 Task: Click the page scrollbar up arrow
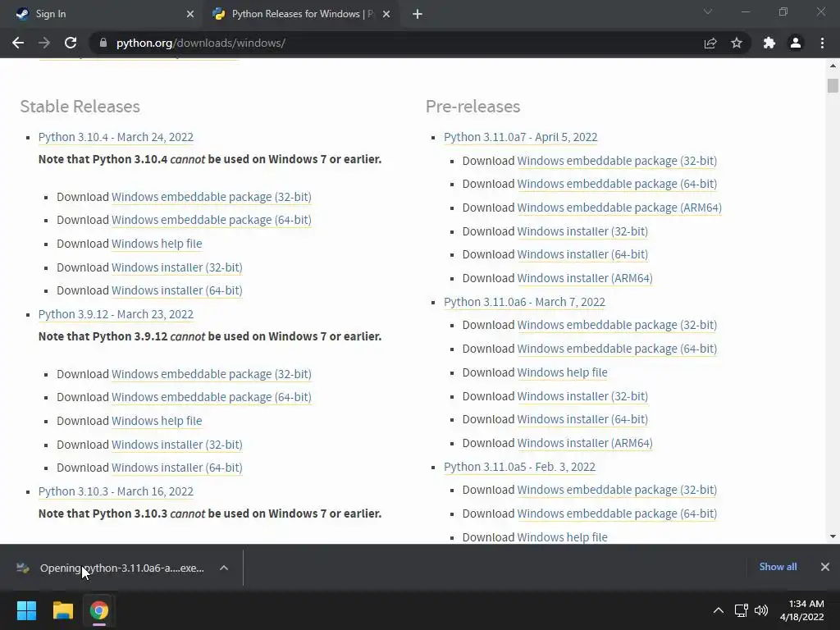pos(833,66)
